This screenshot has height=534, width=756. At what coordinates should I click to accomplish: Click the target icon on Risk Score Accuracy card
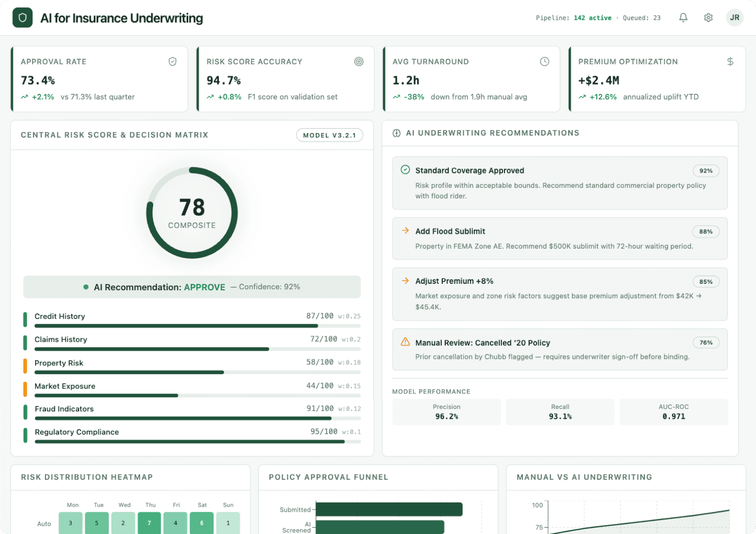click(x=359, y=61)
